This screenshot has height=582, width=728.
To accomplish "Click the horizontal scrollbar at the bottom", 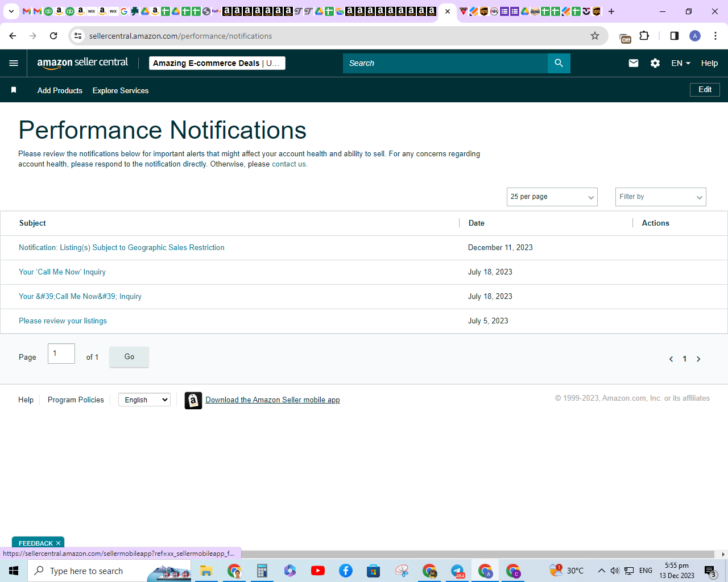I will point(478,554).
